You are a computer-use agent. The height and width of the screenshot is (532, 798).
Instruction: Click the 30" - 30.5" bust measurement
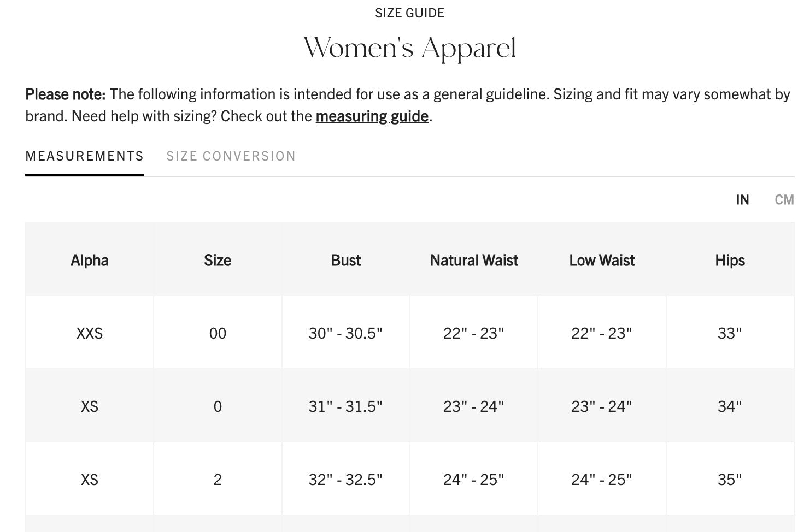click(345, 333)
